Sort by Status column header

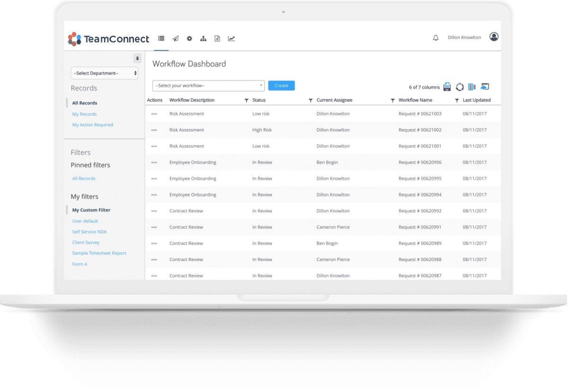click(x=259, y=100)
